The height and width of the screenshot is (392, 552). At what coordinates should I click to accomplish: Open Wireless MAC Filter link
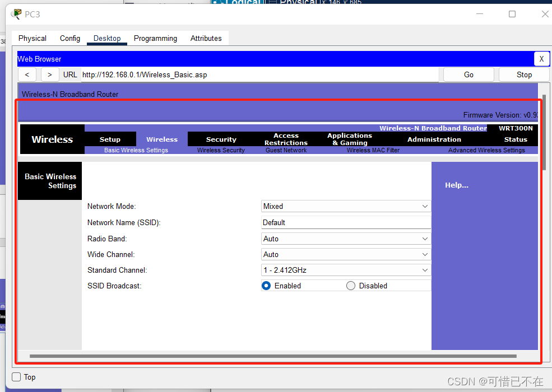pyautogui.click(x=373, y=150)
